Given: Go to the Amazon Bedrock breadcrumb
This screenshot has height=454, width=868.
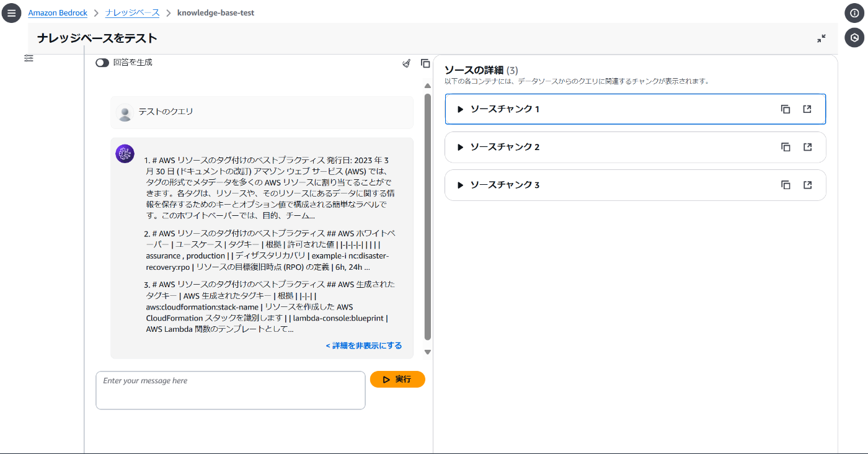Looking at the screenshot, I should tap(58, 12).
